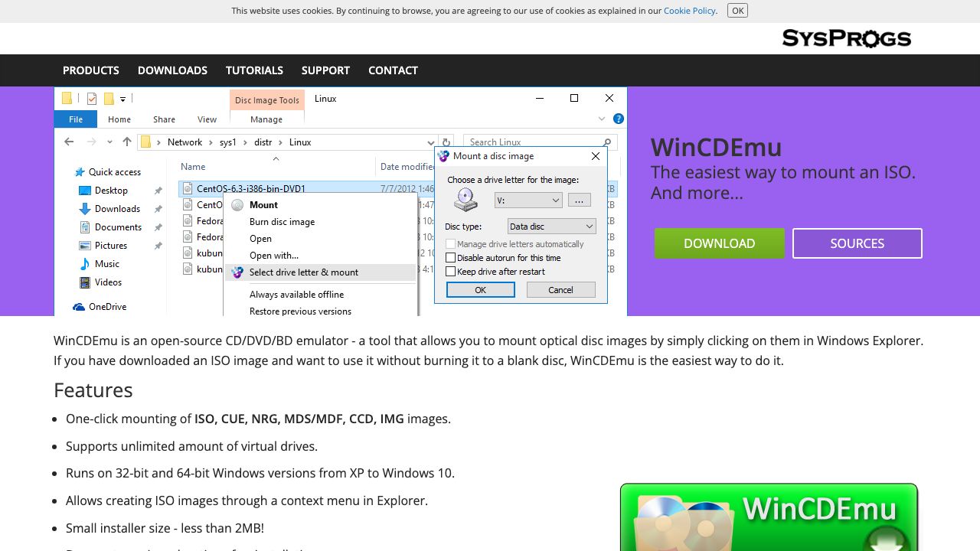This screenshot has width=980, height=551.
Task: Click the SOURCES button
Action: [857, 243]
